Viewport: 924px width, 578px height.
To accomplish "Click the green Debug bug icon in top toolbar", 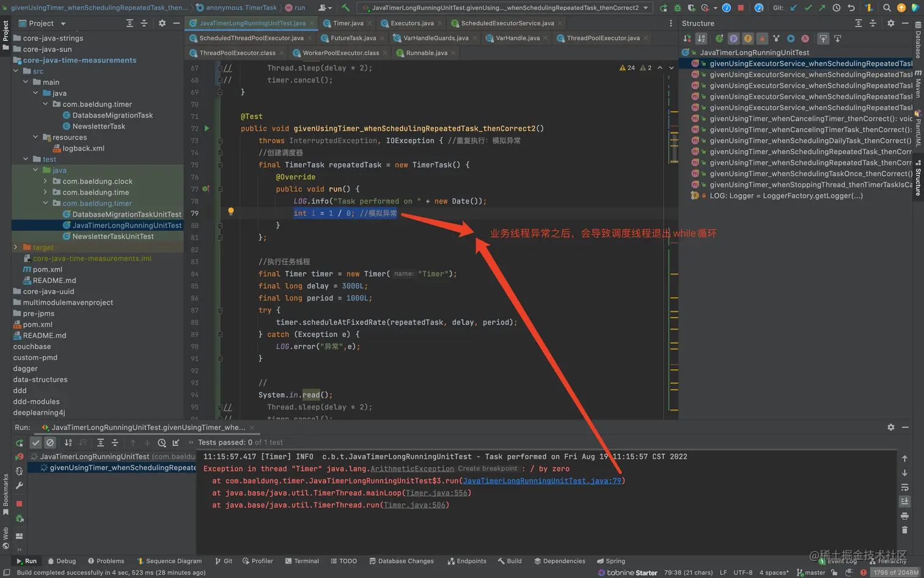I will pos(677,8).
